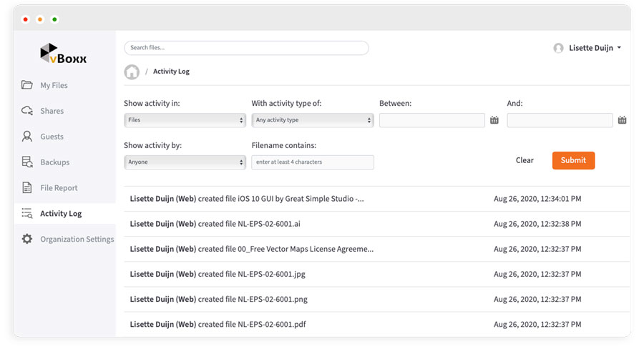Open calendar picker beside the And field

622,121
